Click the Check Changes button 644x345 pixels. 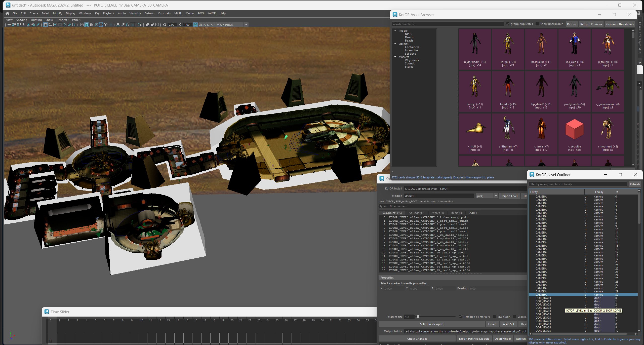417,339
